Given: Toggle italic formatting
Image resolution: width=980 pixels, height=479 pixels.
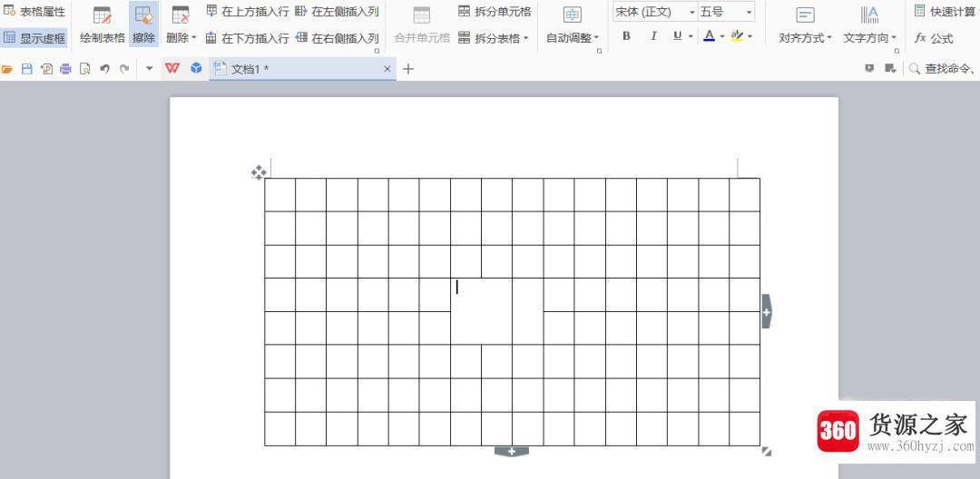Looking at the screenshot, I should 653,36.
